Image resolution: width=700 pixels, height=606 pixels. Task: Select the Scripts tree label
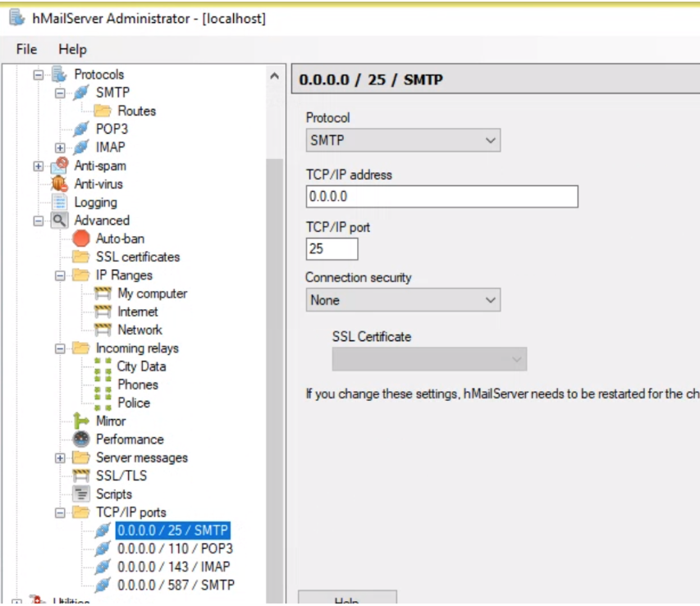(x=114, y=494)
